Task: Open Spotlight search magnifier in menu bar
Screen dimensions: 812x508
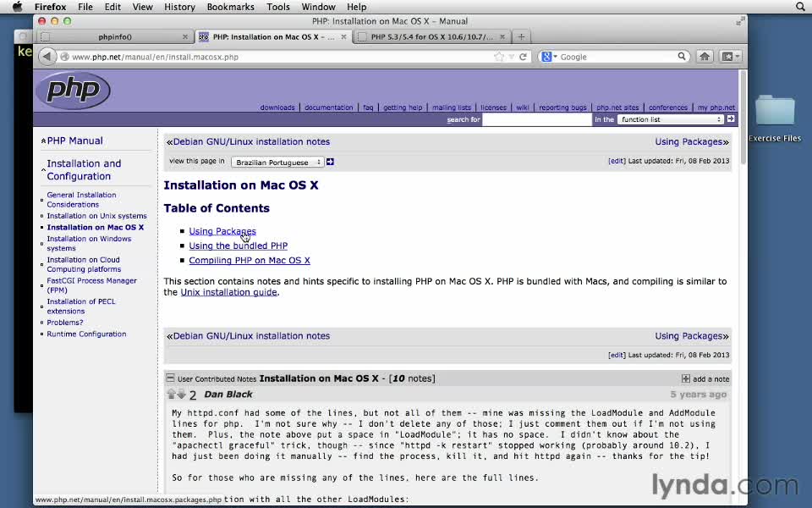Action: pyautogui.click(x=800, y=7)
